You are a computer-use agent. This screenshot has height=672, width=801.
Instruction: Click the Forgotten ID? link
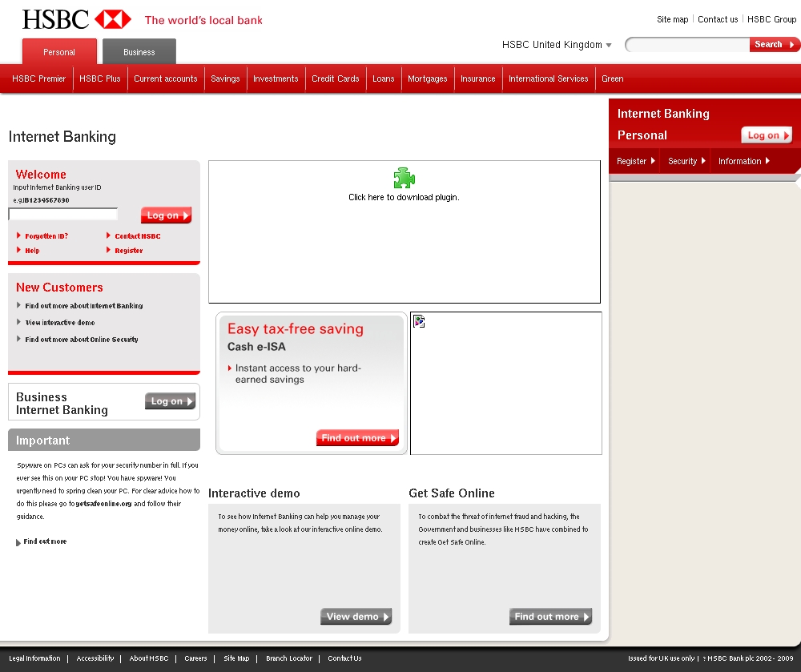tap(46, 236)
